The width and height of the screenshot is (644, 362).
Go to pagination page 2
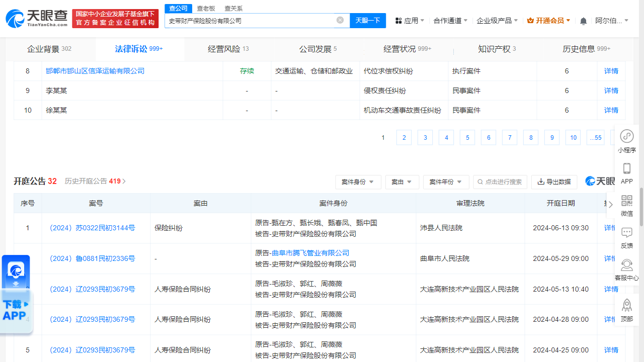pos(404,138)
